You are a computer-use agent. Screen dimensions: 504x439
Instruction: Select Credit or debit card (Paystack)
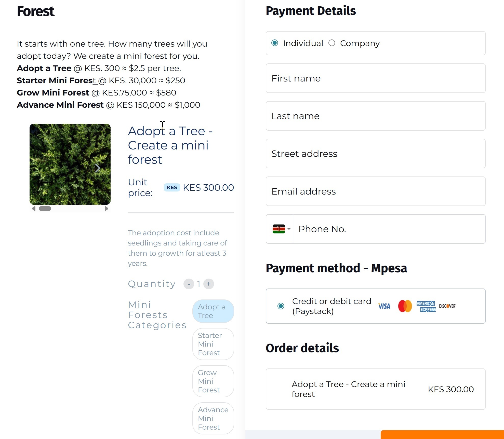click(281, 306)
